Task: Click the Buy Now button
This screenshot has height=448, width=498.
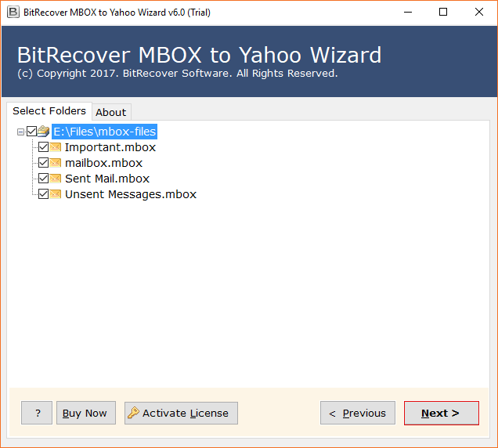Action: [x=86, y=413]
